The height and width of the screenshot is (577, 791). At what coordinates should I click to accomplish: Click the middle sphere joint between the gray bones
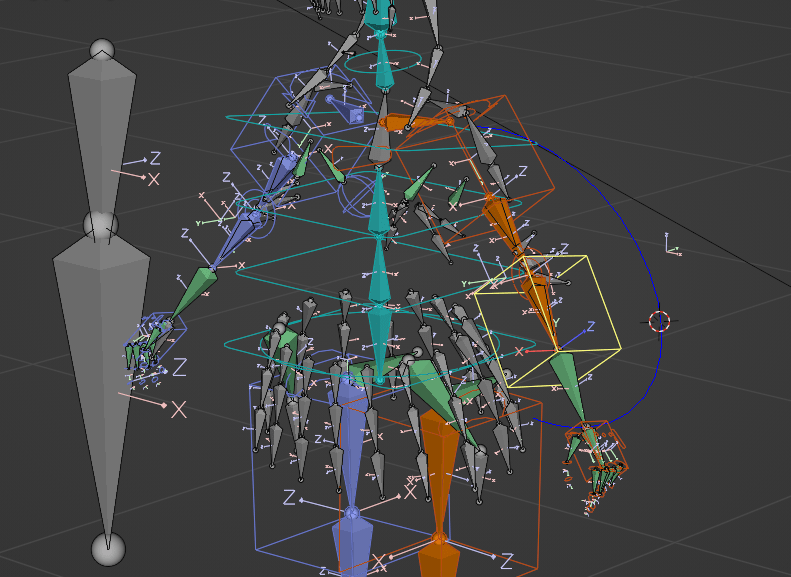pos(101,222)
